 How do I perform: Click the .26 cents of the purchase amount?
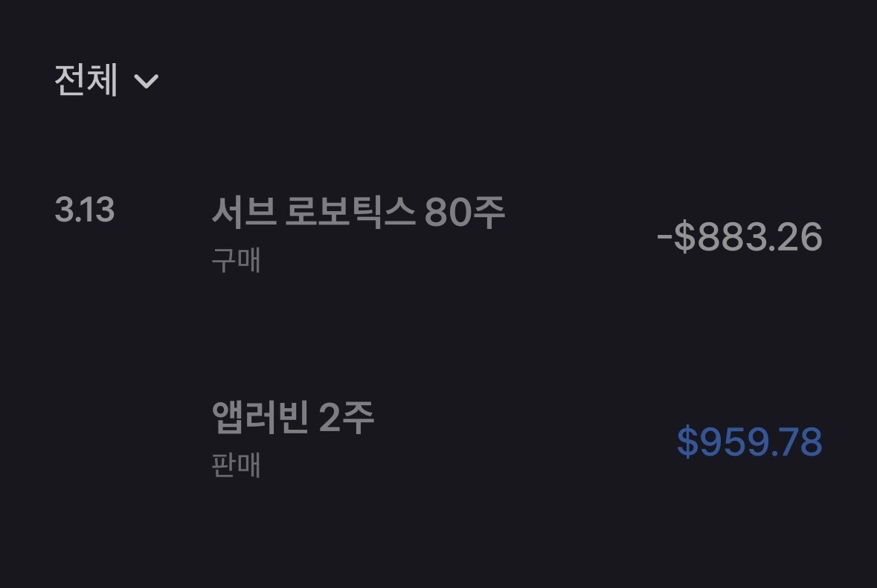tap(797, 238)
